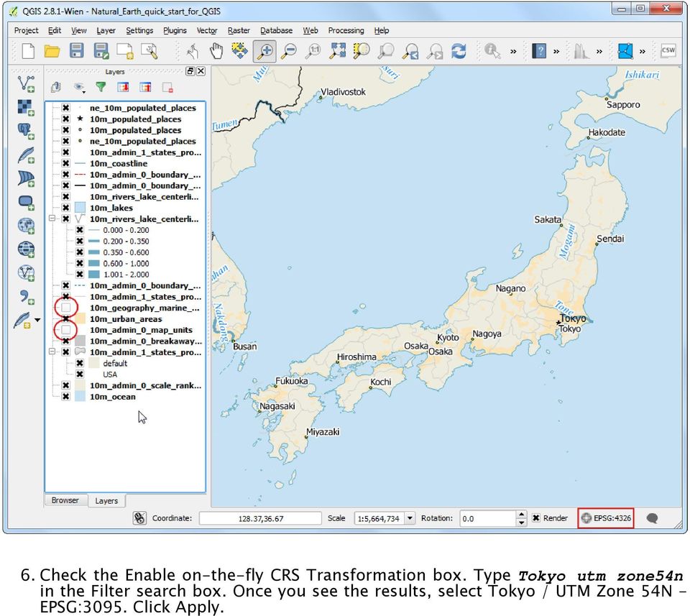Open the new print composer icon
The height and width of the screenshot is (616, 690).
(x=125, y=51)
